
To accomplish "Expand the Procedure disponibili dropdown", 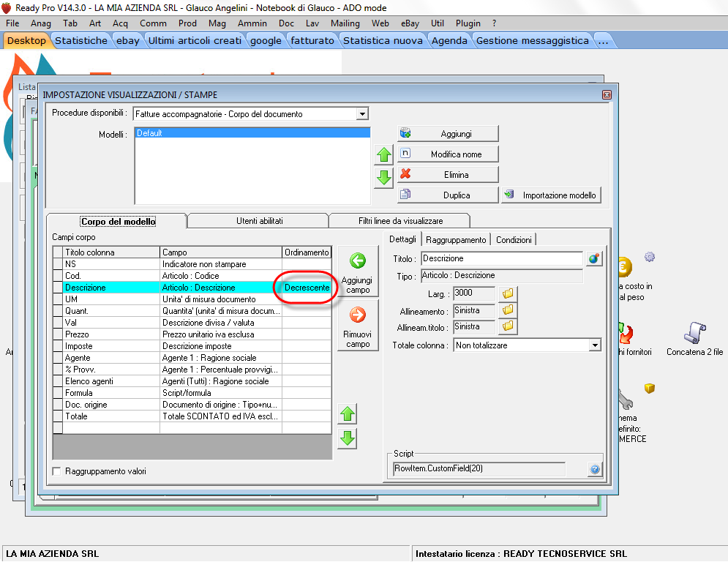I will (361, 114).
